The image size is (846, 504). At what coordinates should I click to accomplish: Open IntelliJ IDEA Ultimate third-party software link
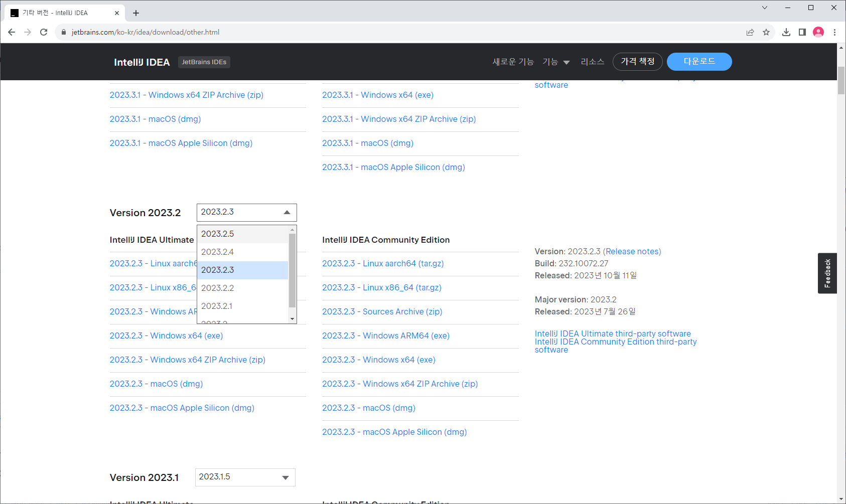coord(613,334)
